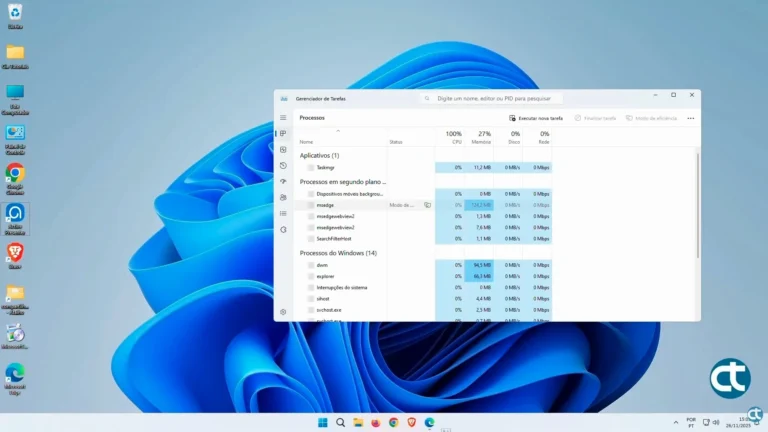Open the Windows Start button on taskbar
The image size is (768, 432).
[x=323, y=423]
